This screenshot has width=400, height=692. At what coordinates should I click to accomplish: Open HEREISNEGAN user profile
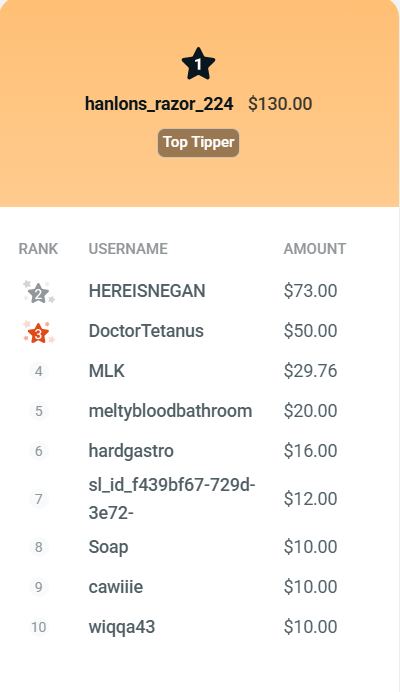147,291
